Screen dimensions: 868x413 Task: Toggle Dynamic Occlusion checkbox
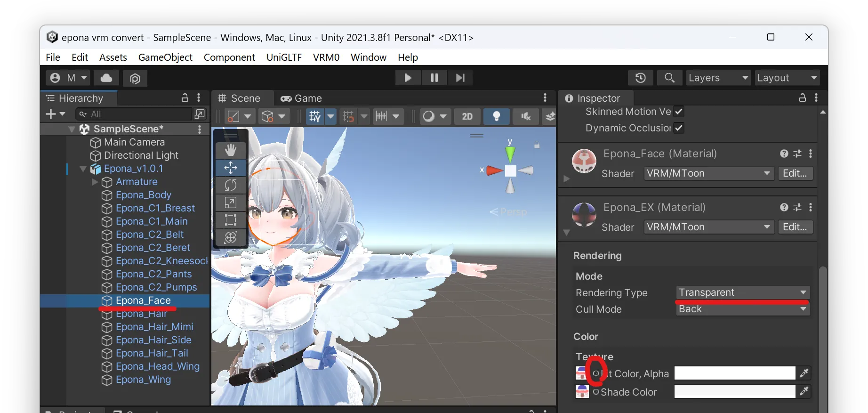678,128
